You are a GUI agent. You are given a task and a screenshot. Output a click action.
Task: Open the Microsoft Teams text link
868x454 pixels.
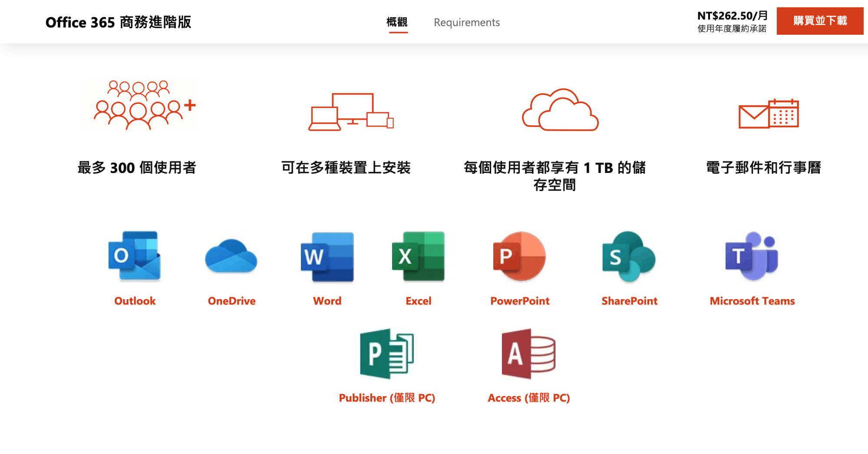752,301
